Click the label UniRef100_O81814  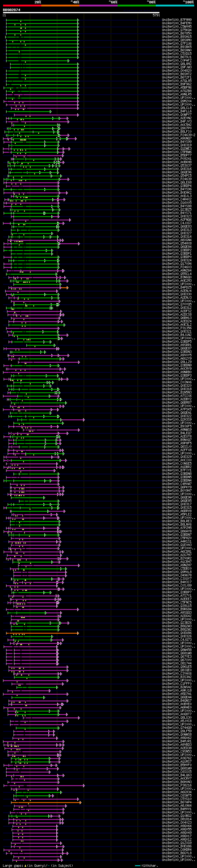point(177,819)
